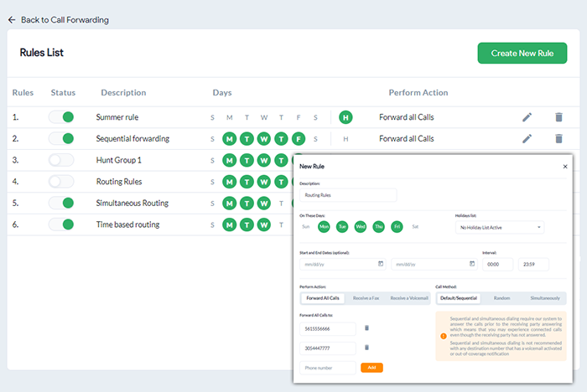Click the orange warning info icon
This screenshot has width=587, height=392.
pyautogui.click(x=444, y=336)
